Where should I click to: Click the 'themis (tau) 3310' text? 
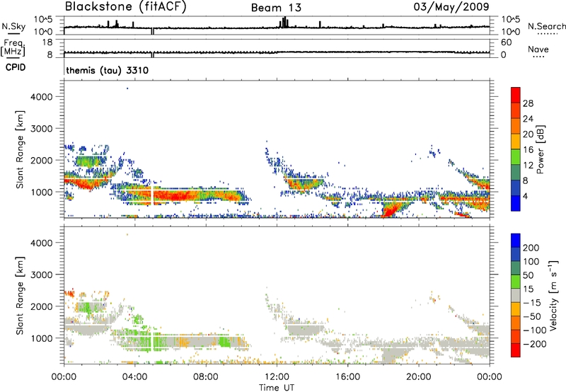coord(108,70)
